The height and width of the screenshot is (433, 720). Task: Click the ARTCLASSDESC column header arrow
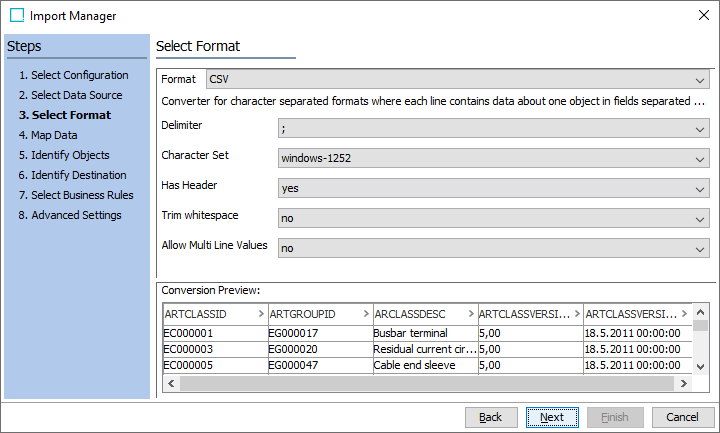468,314
